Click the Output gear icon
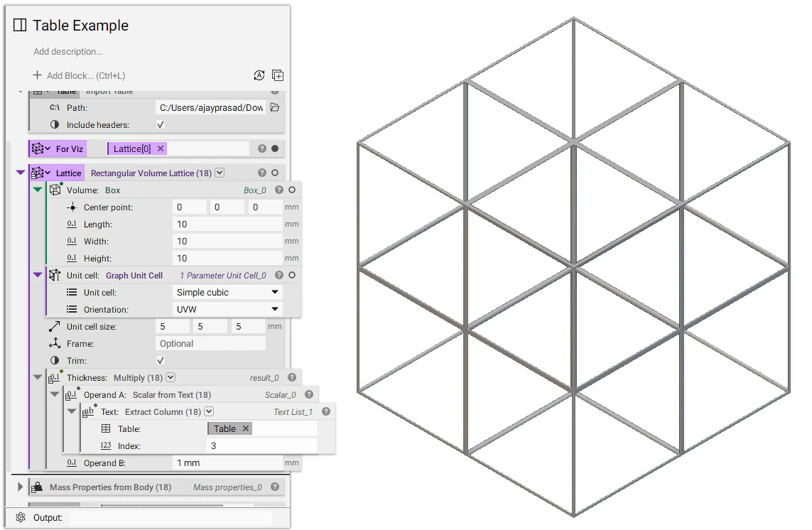This screenshot has width=812, height=530. tap(21, 517)
